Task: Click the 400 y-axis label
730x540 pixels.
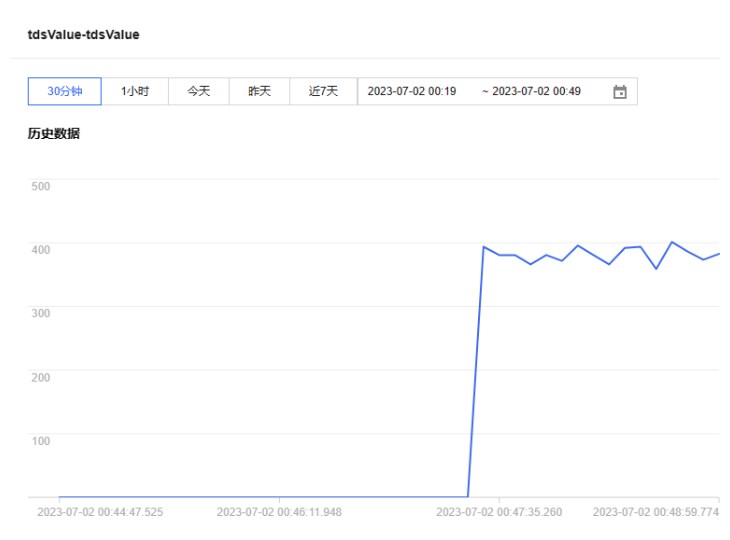Action: coord(41,250)
